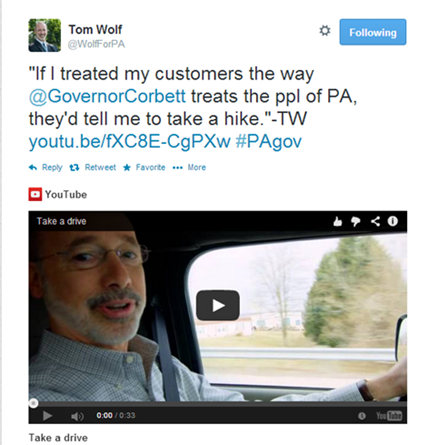This screenshot has width=429, height=445.
Task: Reply to the tweet
Action: (46, 167)
